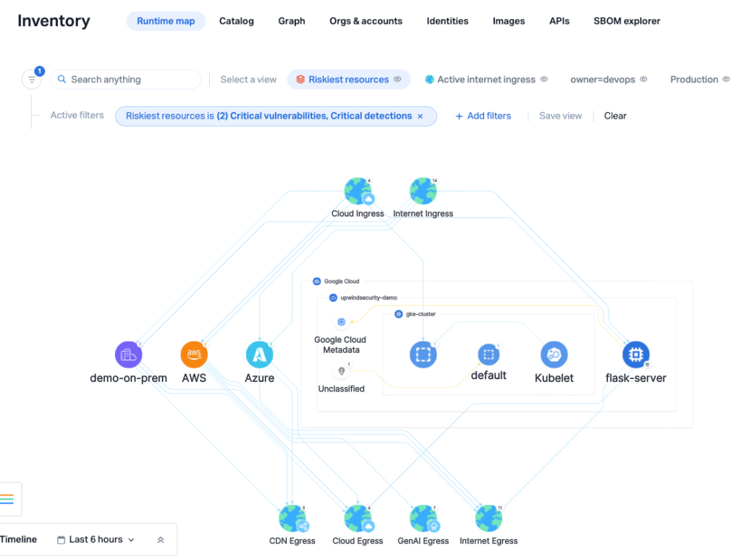Open the filter icon with badge

pyautogui.click(x=32, y=79)
